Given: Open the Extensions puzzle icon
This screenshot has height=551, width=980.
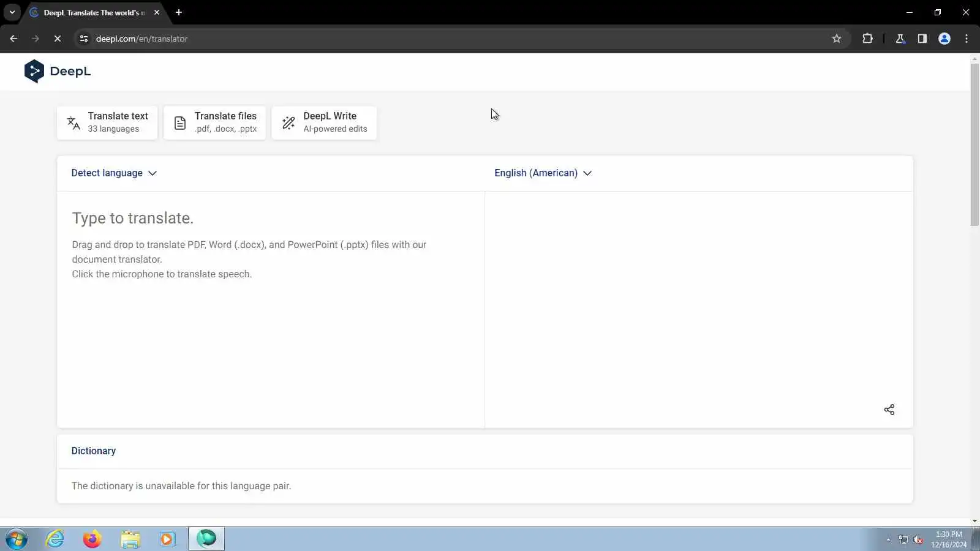Looking at the screenshot, I should [867, 39].
